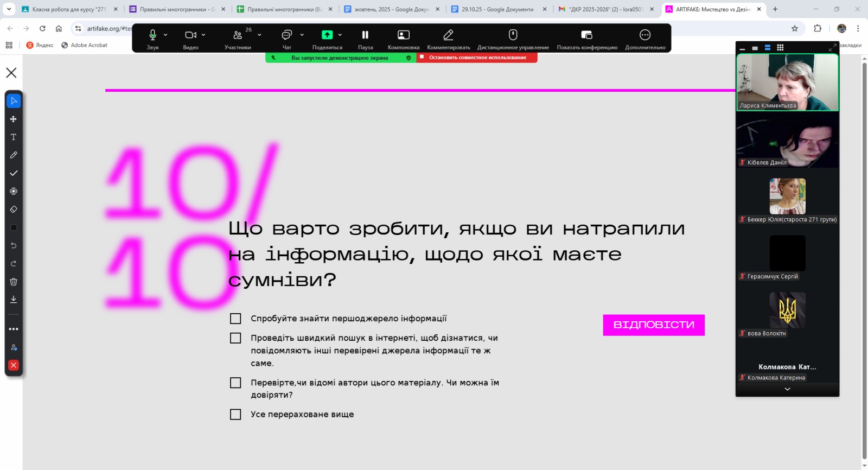
Task: Select the Text annotation tool
Action: [x=14, y=137]
